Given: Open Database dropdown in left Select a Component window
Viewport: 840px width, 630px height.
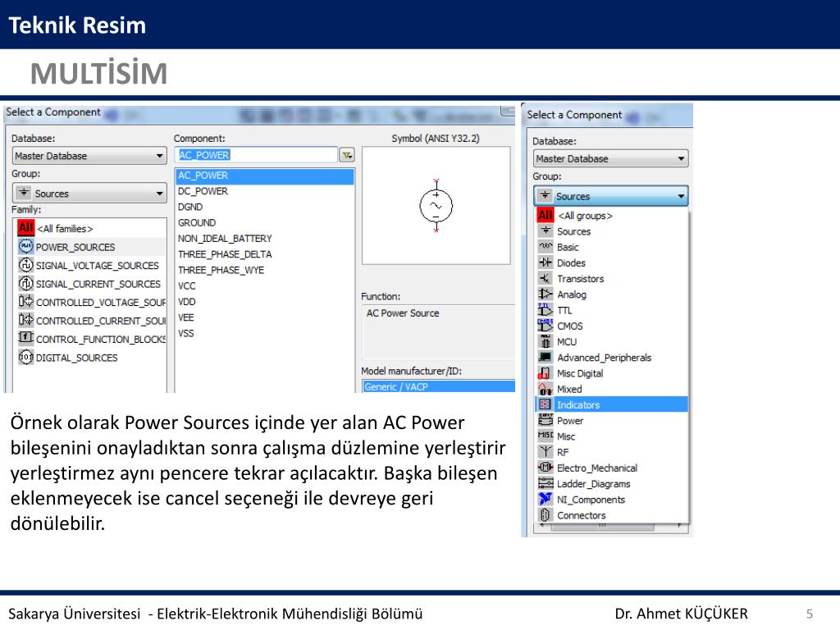Looking at the screenshot, I should (x=89, y=156).
